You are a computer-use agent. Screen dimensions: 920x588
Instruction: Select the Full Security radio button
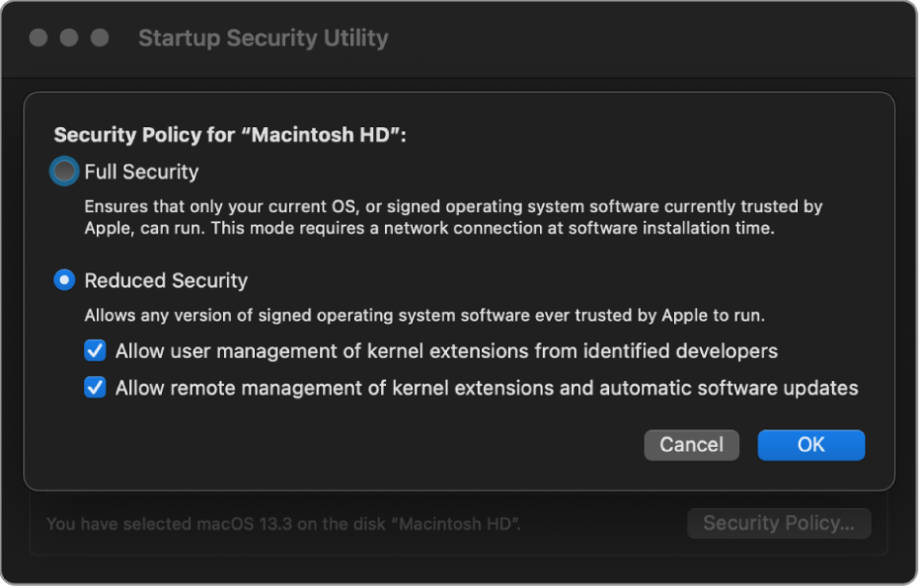tap(64, 172)
